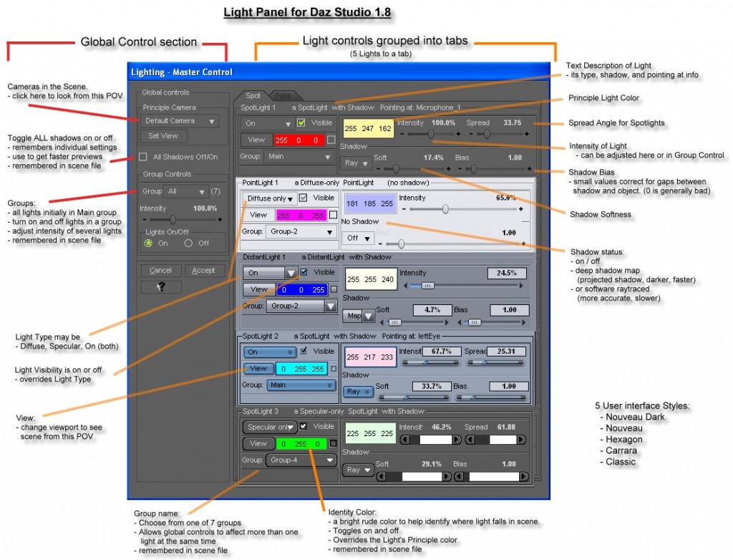Click the Cancel button
This screenshot has width=733, height=560.
161,271
